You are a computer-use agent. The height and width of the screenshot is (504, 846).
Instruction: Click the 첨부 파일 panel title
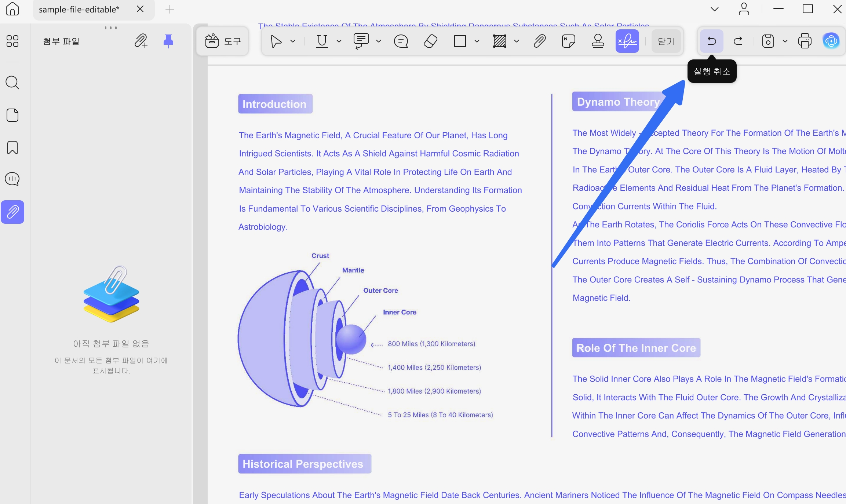click(x=61, y=41)
